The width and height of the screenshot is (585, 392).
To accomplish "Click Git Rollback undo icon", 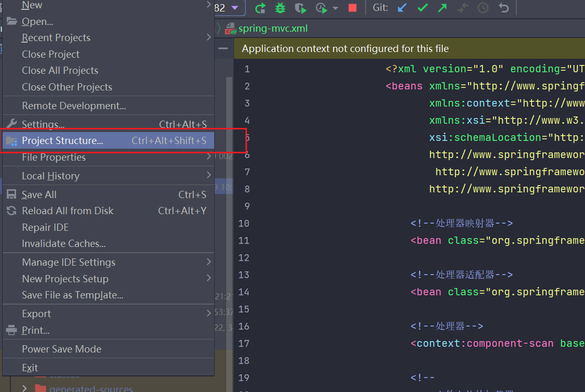I will coord(504,8).
